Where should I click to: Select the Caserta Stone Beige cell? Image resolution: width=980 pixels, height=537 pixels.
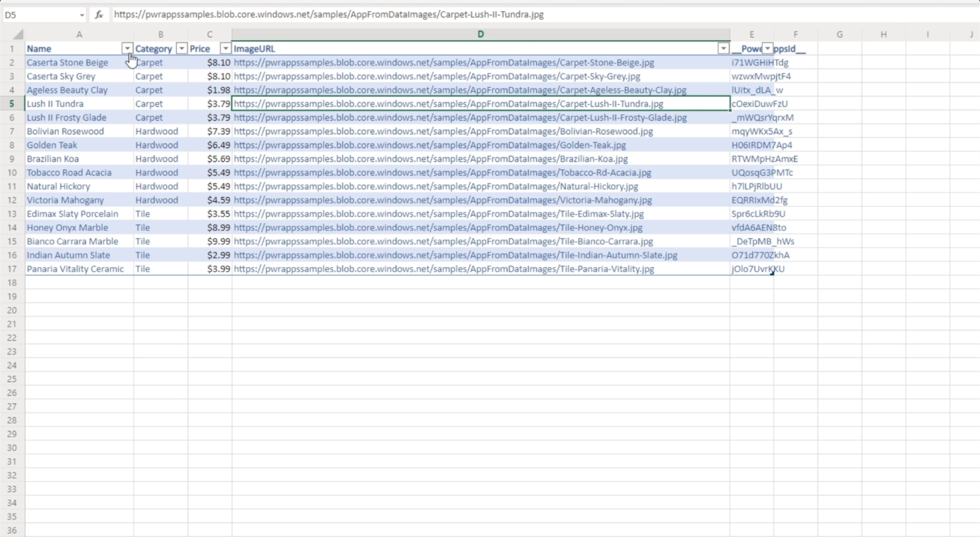[79, 62]
